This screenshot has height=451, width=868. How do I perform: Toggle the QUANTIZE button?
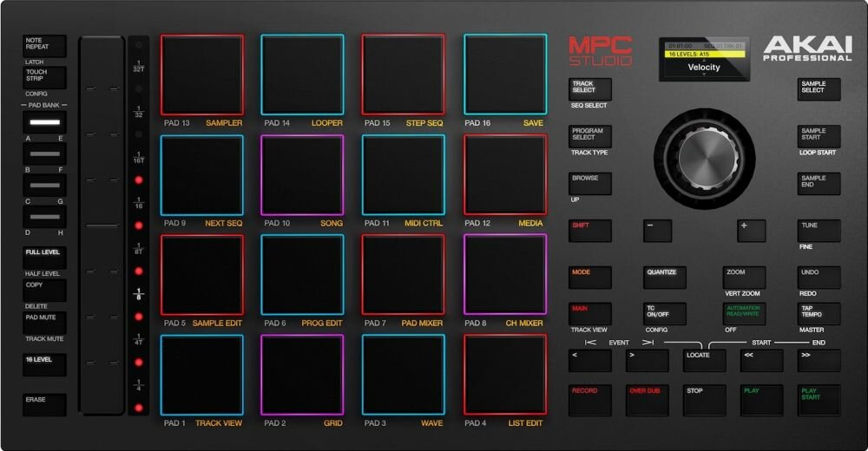click(x=665, y=278)
